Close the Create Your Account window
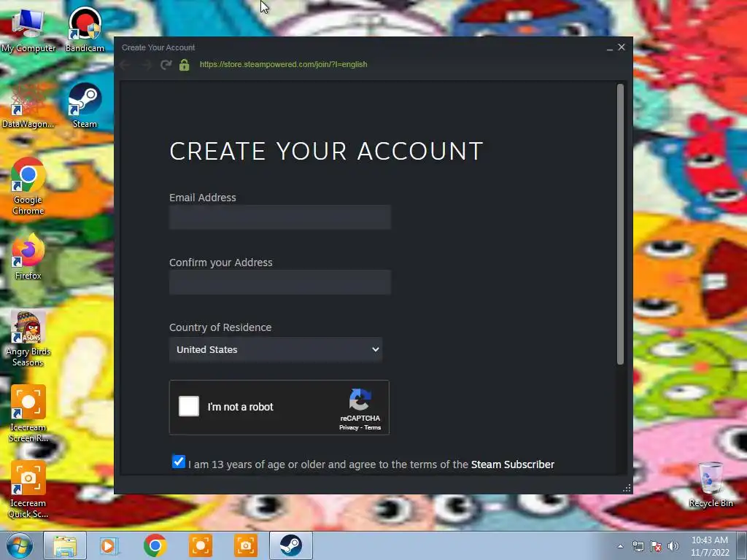The height and width of the screenshot is (560, 747). tap(622, 47)
